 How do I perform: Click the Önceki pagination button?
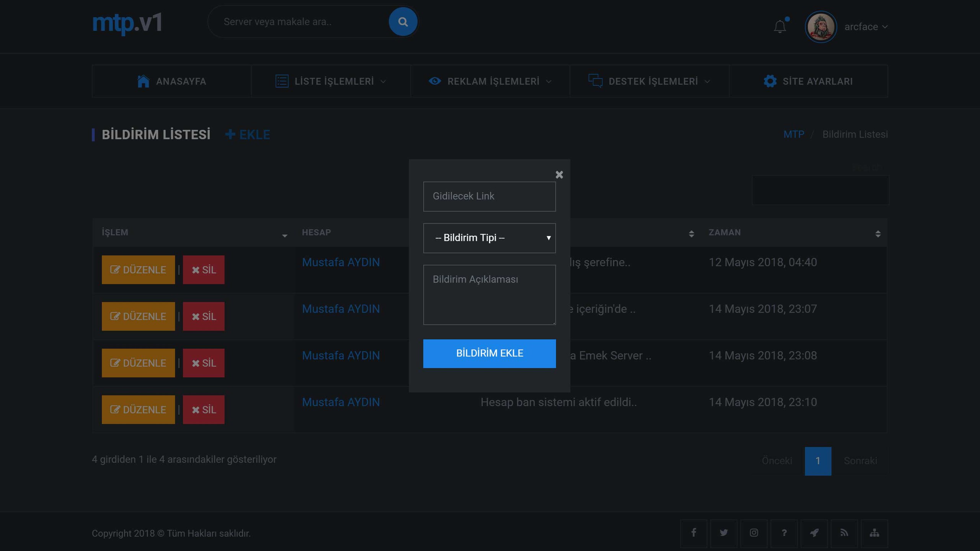coord(777,461)
